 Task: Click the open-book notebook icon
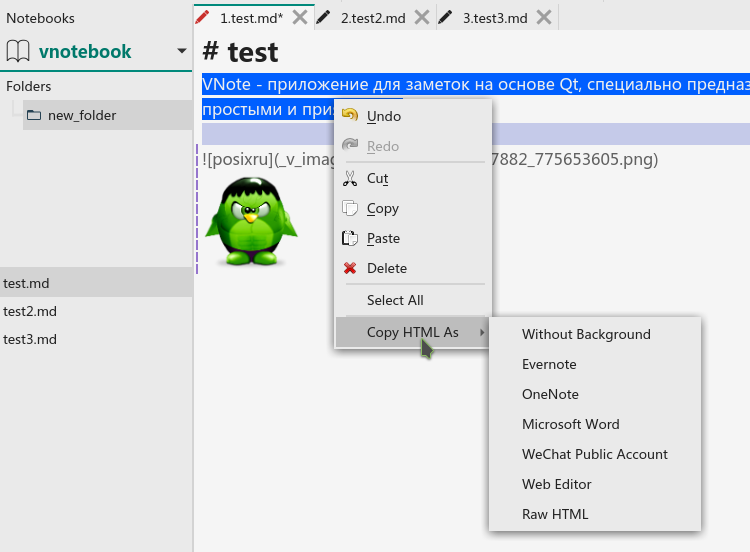18,51
